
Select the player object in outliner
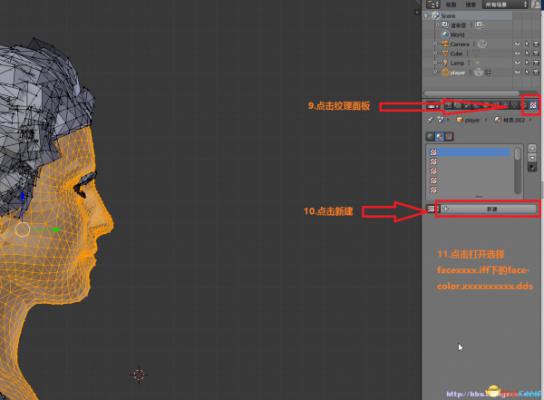[457, 73]
